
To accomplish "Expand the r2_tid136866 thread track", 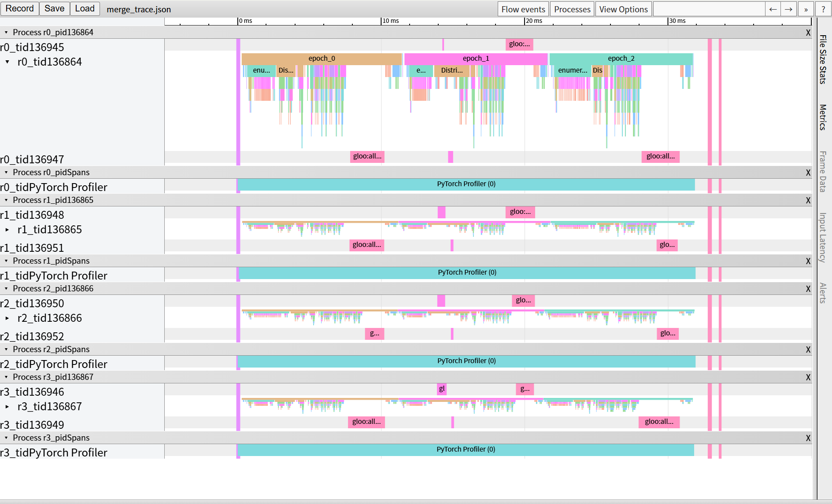I will tap(7, 318).
